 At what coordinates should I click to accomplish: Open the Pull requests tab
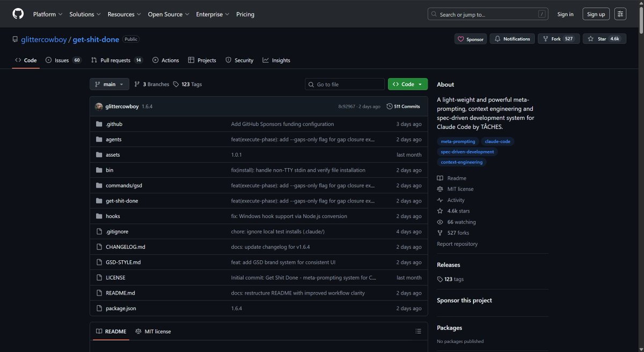(117, 61)
